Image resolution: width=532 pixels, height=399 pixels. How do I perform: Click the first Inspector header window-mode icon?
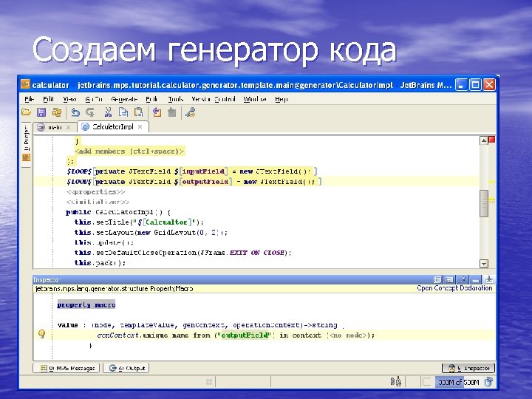coord(437,279)
